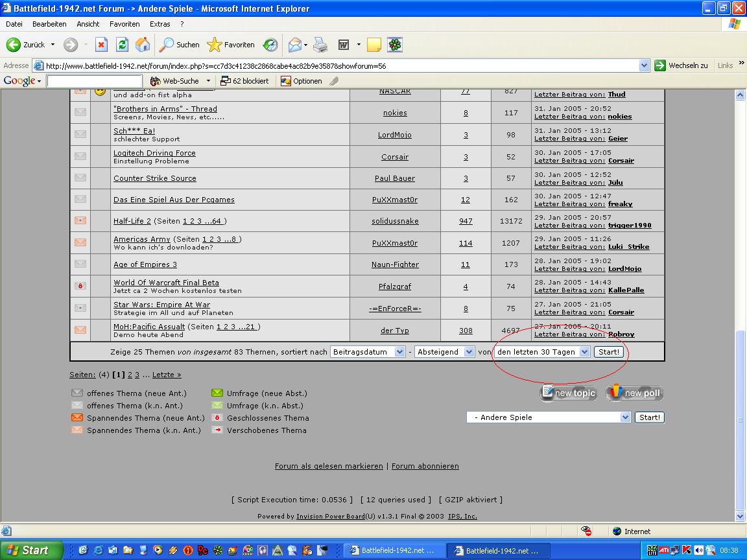Screen dimensions: 747x560
Task: Click 'Forum als gelesen markieren' link
Action: (x=329, y=466)
